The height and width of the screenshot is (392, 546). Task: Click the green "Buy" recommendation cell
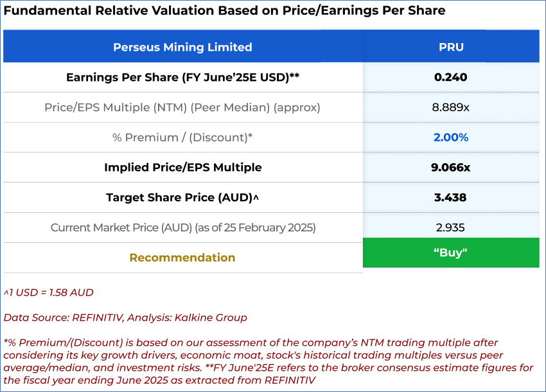coord(451,253)
